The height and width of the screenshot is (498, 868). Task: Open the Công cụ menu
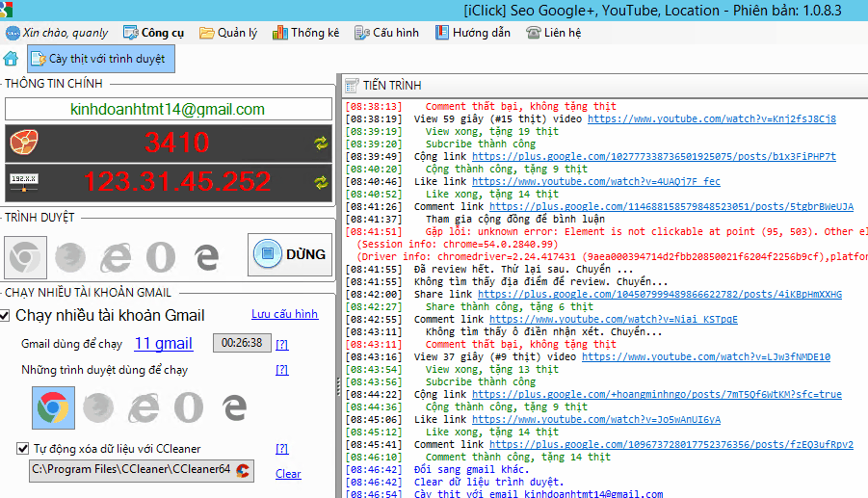[154, 33]
